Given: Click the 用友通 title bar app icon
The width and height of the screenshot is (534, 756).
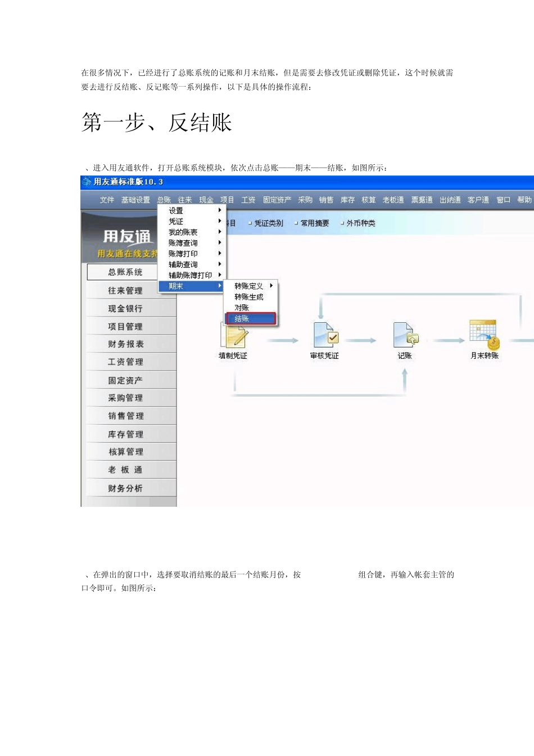Looking at the screenshot, I should [87, 181].
